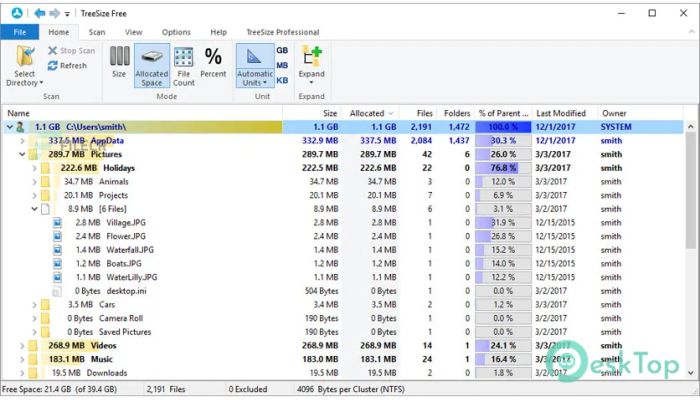
Task: Open the File menu
Action: click(x=20, y=32)
